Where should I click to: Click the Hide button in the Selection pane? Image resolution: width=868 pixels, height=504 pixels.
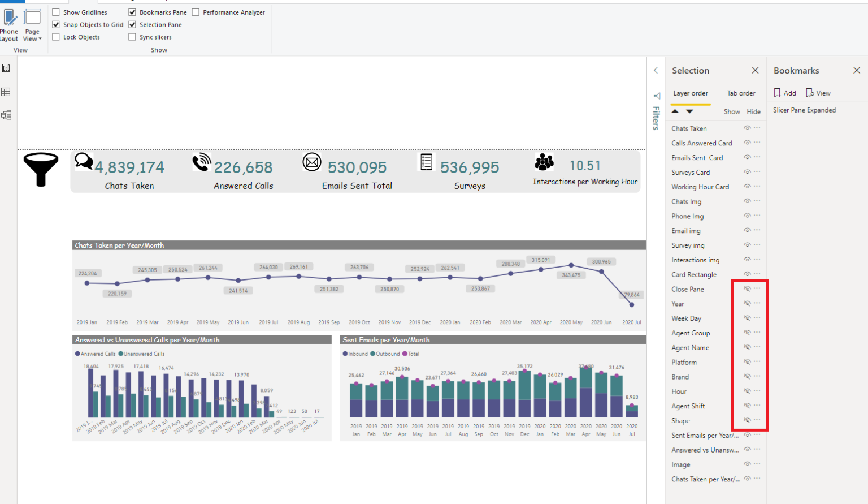pyautogui.click(x=754, y=111)
